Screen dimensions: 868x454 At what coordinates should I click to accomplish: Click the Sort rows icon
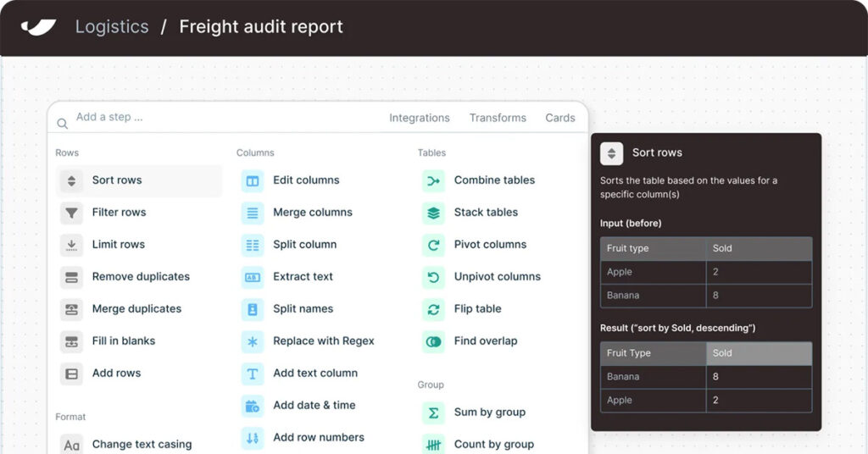coord(72,180)
